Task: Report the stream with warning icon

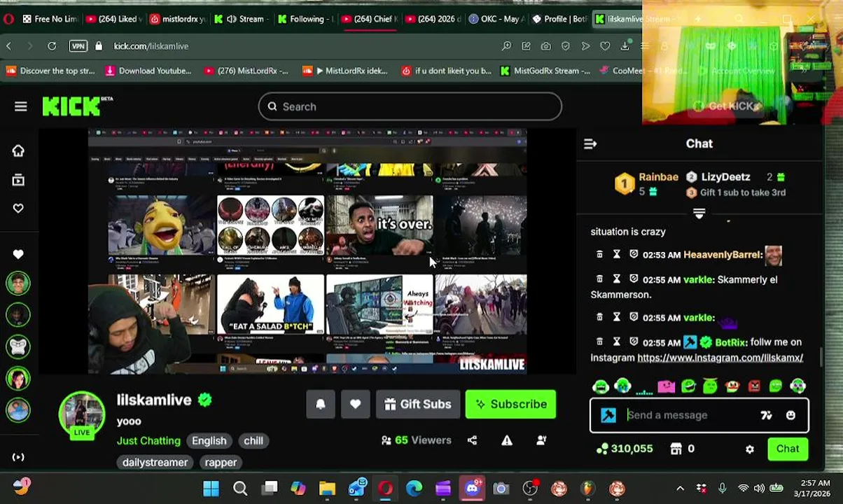Action: point(507,440)
